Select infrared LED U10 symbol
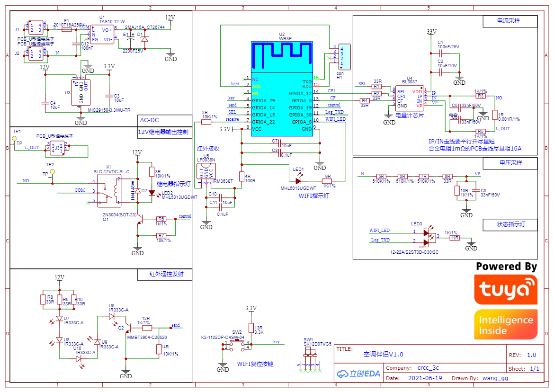Viewport: 554px width, 392px height. [79, 359]
